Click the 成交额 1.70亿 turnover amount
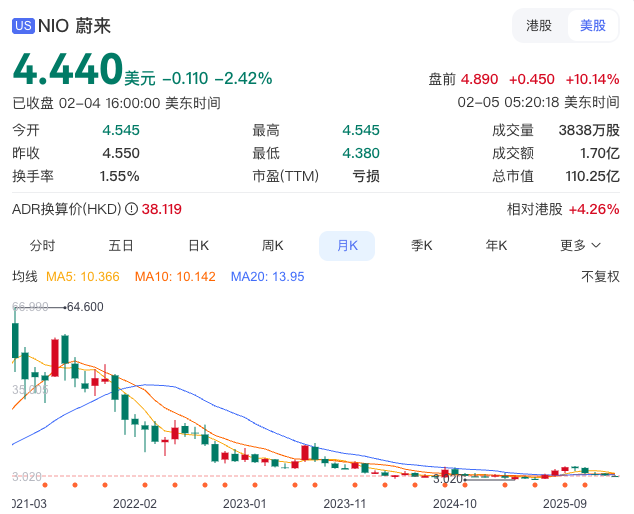Screen dimensions: 634x514 pyautogui.click(x=600, y=153)
